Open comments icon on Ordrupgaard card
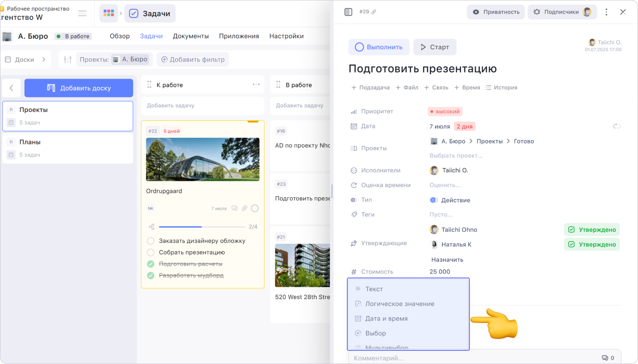 point(234,208)
